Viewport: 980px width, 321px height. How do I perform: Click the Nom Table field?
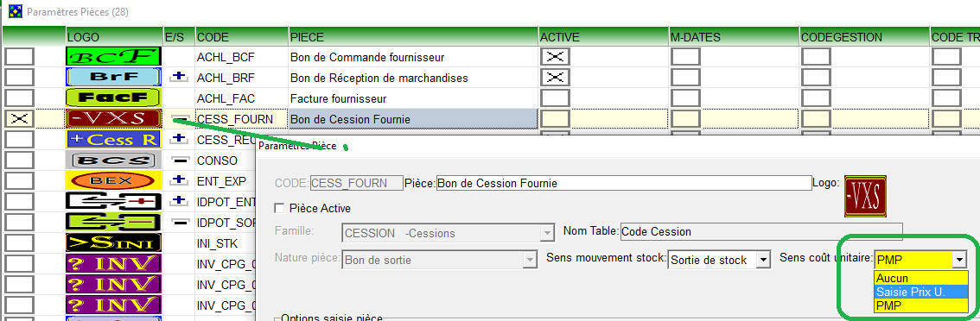[761, 231]
